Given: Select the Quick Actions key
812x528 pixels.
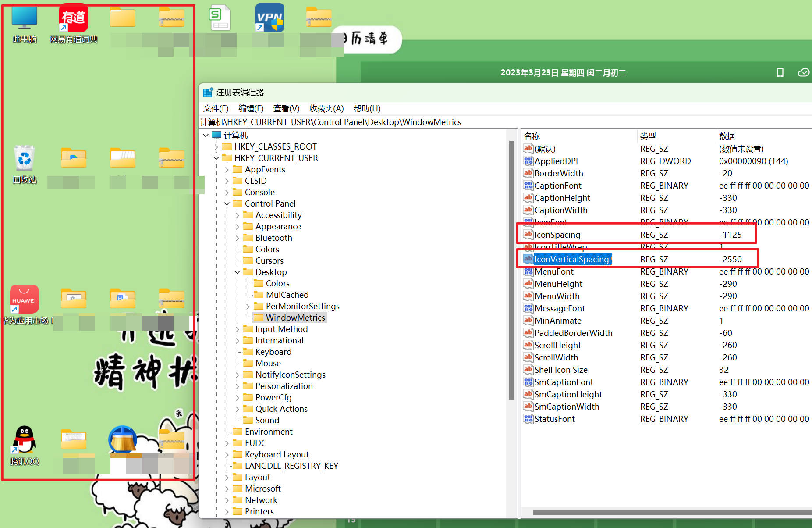Looking at the screenshot, I should [x=281, y=409].
